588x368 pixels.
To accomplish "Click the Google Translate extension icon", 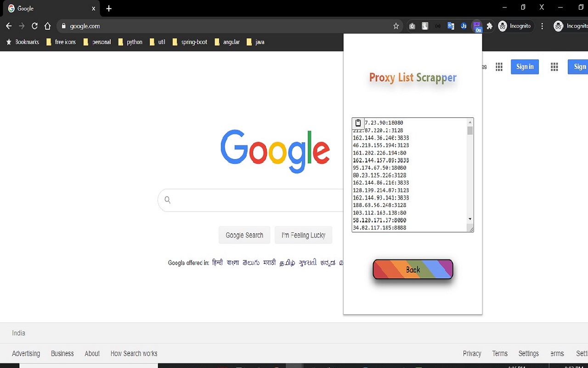I will tap(451, 26).
